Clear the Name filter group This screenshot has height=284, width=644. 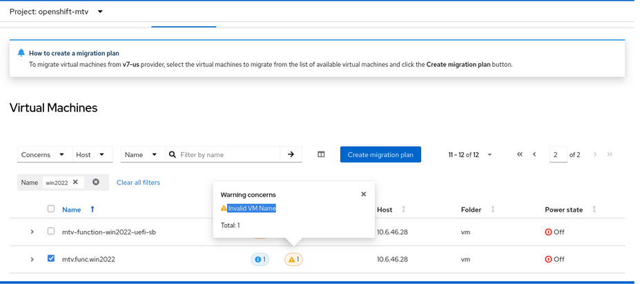pyautogui.click(x=96, y=182)
